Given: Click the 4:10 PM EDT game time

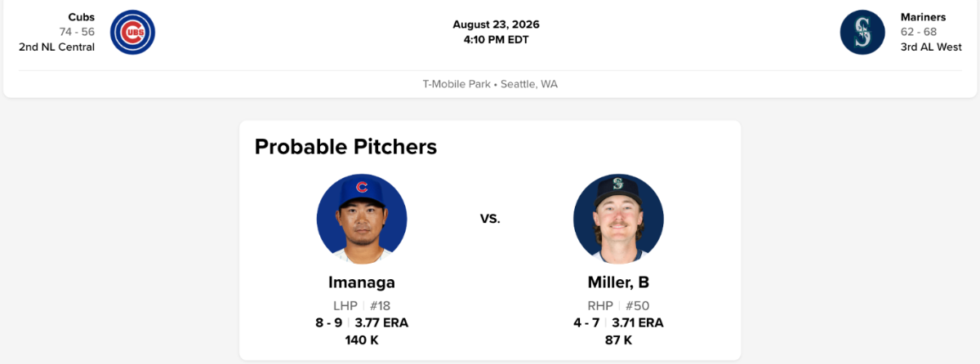Looking at the screenshot, I should 497,39.
